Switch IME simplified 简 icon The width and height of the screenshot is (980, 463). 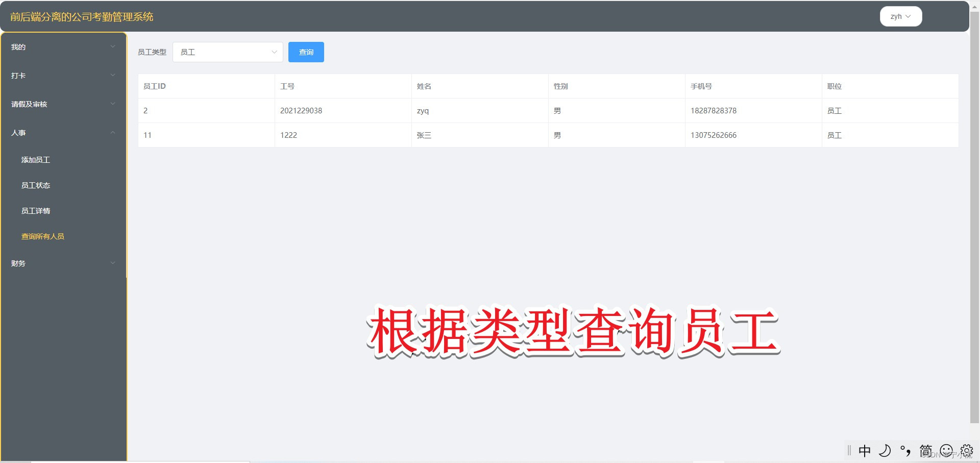click(x=925, y=451)
